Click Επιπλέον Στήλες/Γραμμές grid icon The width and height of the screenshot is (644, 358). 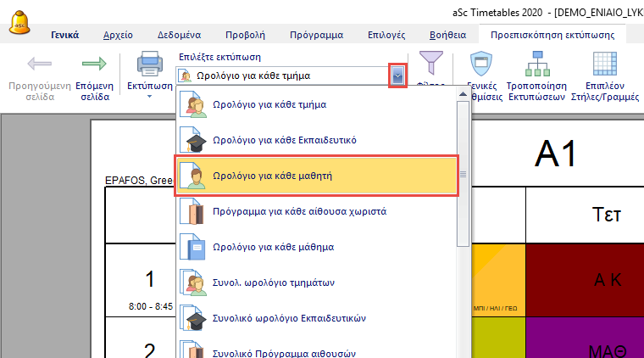(x=605, y=65)
